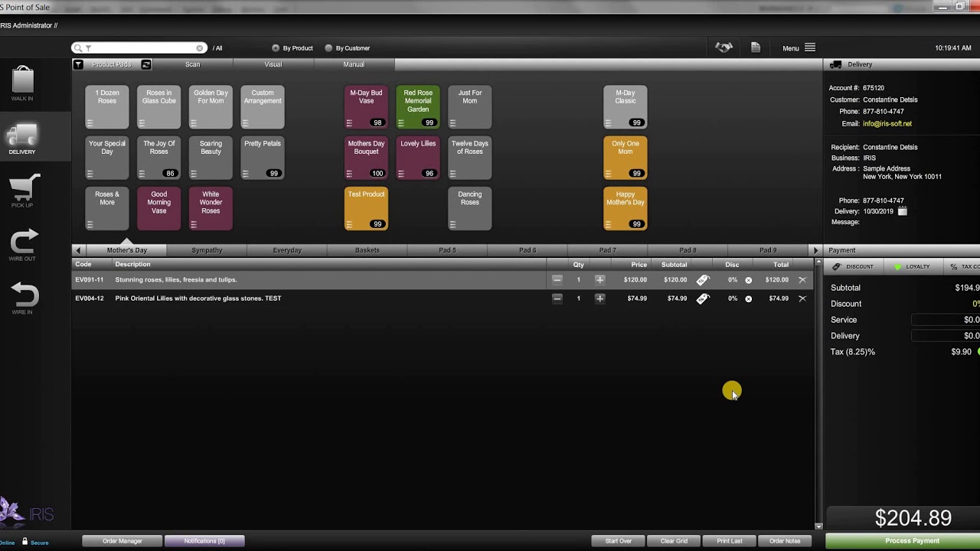Click the Print Last button
This screenshot has height=551, width=980.
[730, 541]
